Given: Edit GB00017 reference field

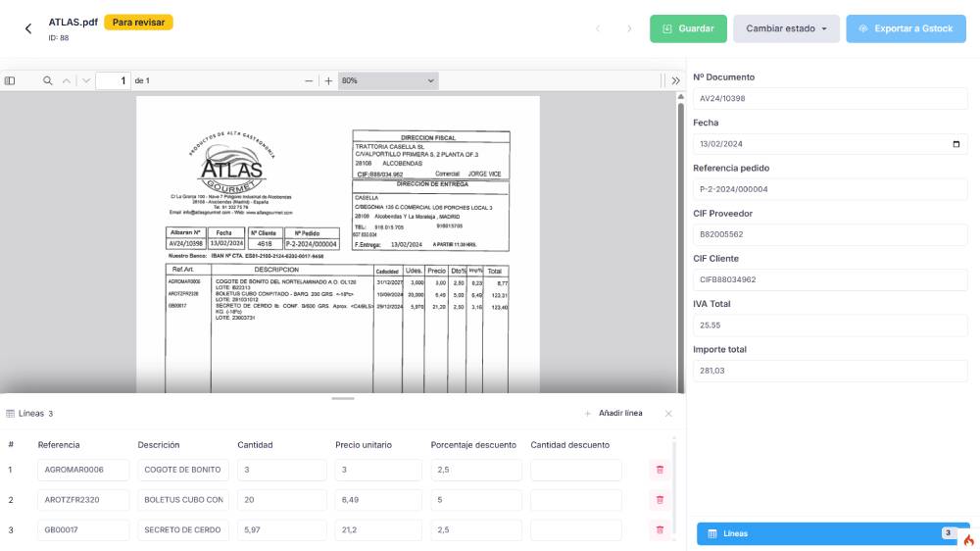Looking at the screenshot, I should [83, 529].
